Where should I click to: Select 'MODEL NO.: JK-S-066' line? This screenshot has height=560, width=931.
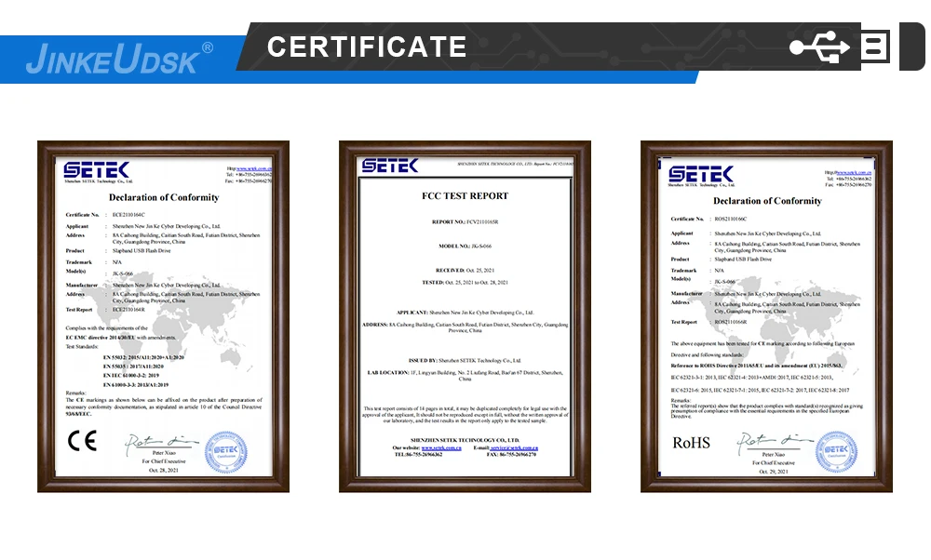click(x=465, y=247)
